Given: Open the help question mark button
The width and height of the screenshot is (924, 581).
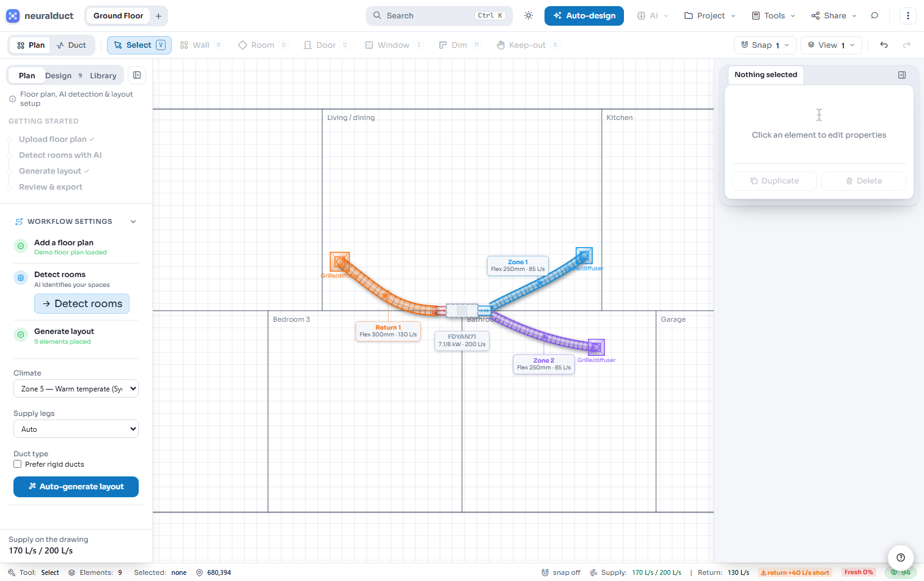Looking at the screenshot, I should (x=900, y=557).
